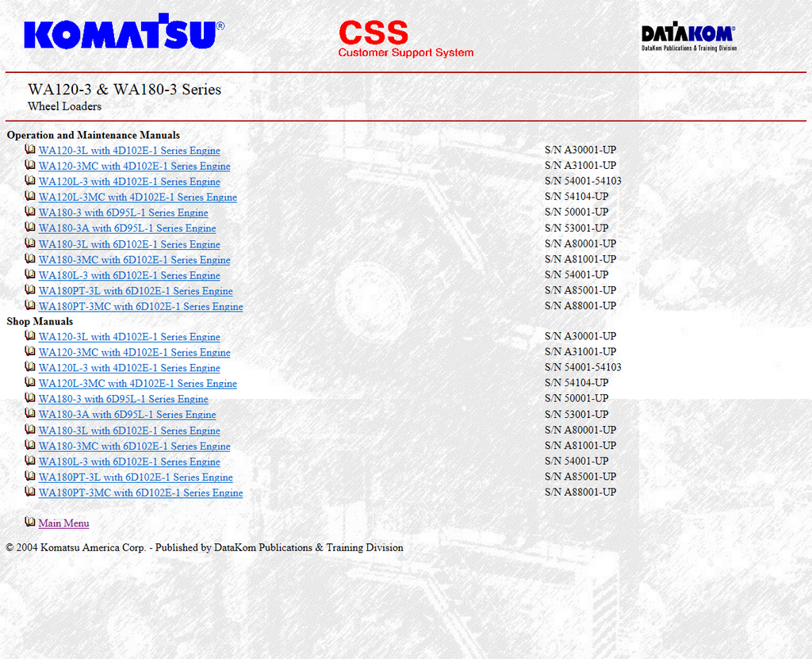Open the WA180PT-3L Shop Manual link
Viewport: 812px width, 659px height.
point(136,477)
